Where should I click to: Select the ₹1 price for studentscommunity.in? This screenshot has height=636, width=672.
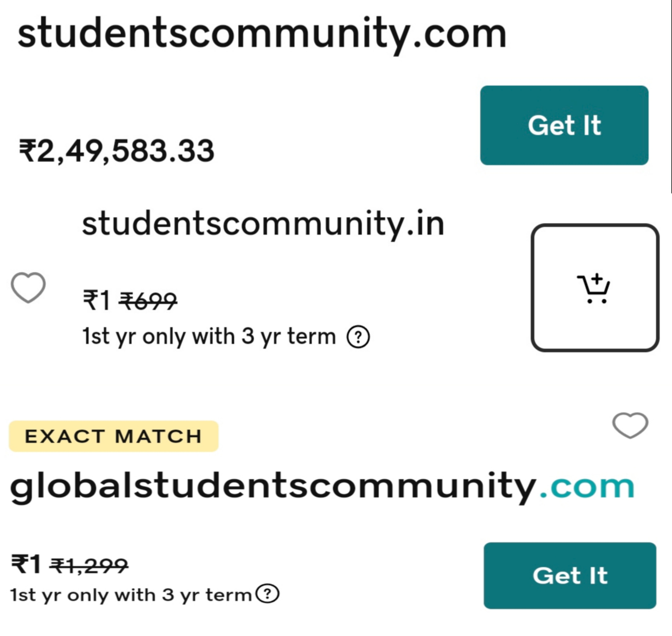tap(97, 300)
